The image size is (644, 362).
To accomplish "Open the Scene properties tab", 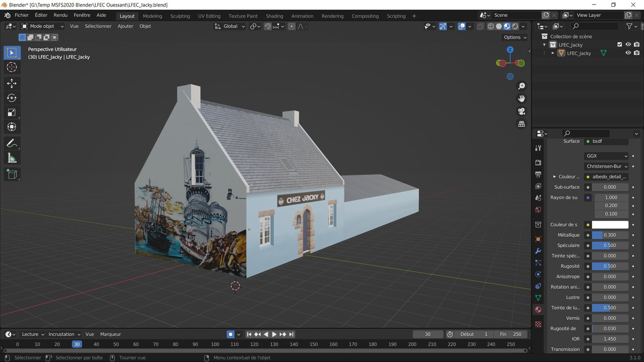I will pos(538,198).
